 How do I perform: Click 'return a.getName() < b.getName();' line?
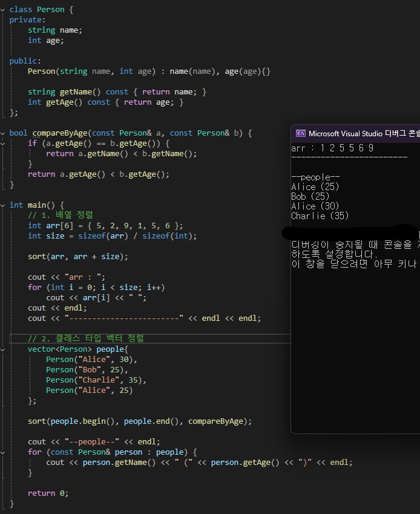coord(122,154)
